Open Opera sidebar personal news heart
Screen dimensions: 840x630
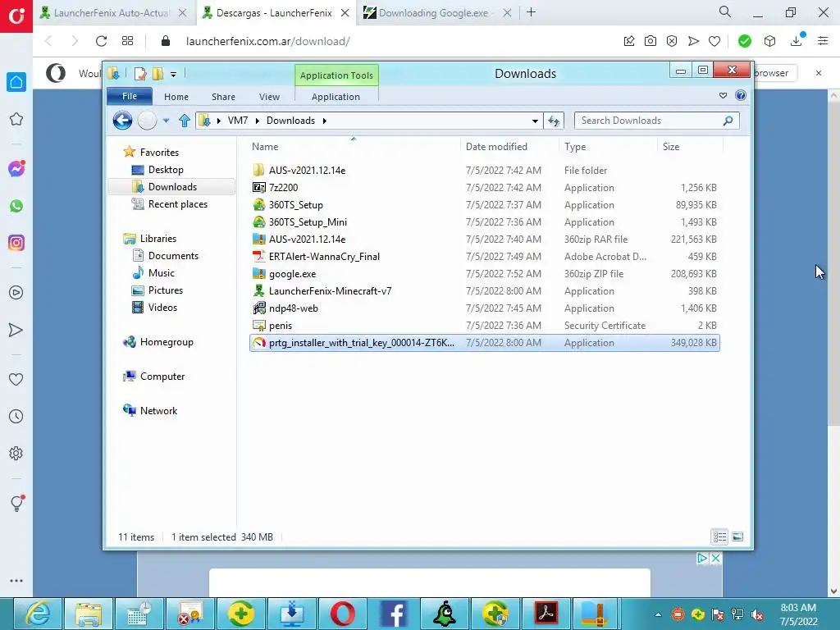[16, 379]
